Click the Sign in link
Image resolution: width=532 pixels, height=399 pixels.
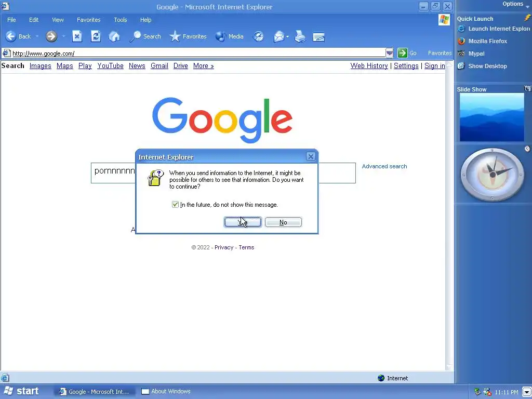(435, 66)
